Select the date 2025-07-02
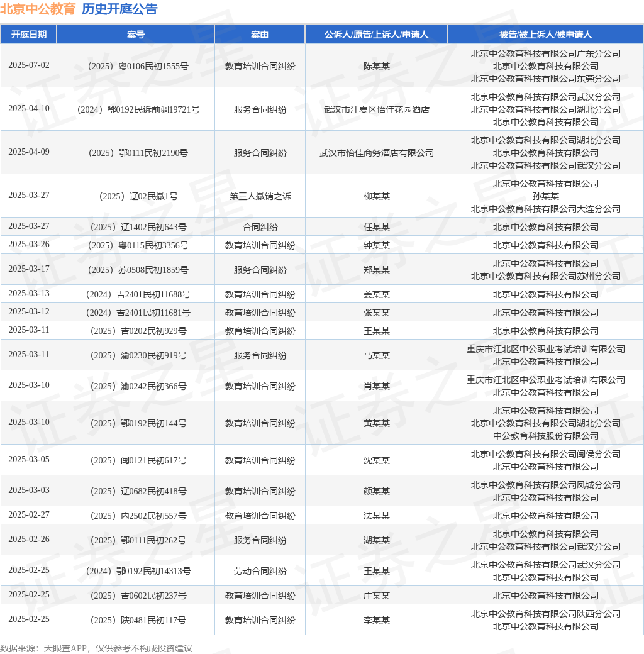The height and width of the screenshot is (654, 644). pos(29,65)
